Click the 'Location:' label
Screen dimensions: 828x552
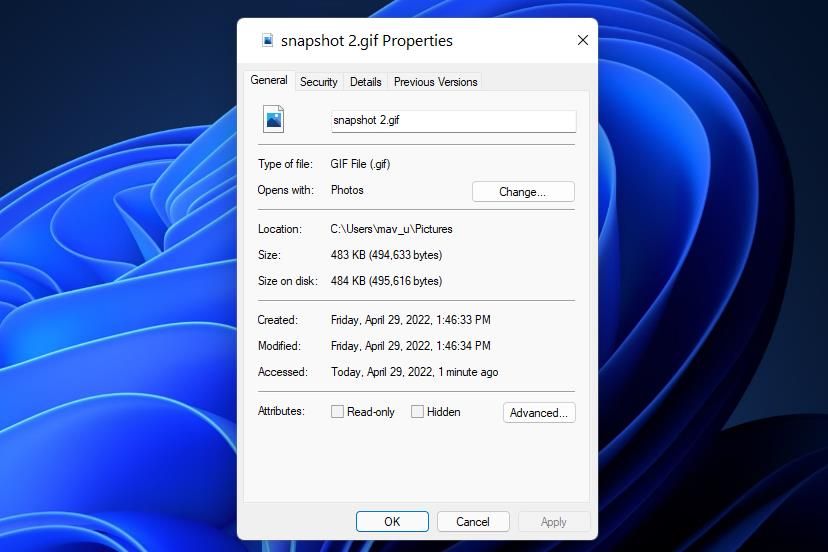tap(280, 229)
